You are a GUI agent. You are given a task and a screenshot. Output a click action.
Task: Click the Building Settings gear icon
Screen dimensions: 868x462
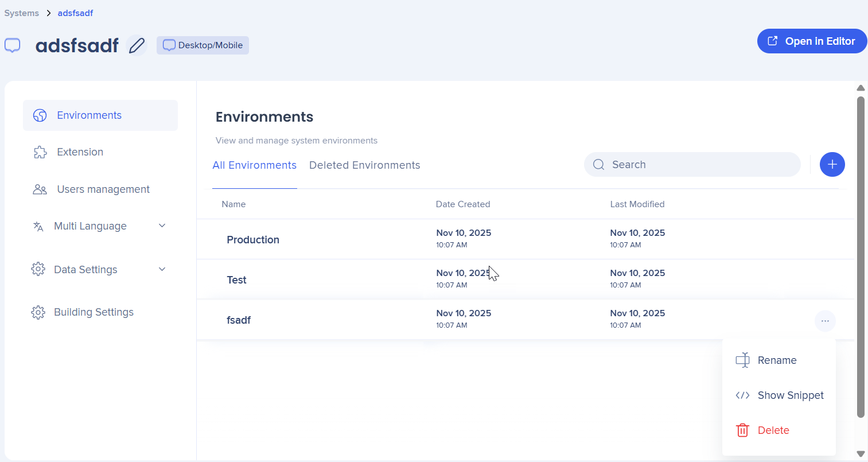pyautogui.click(x=38, y=312)
